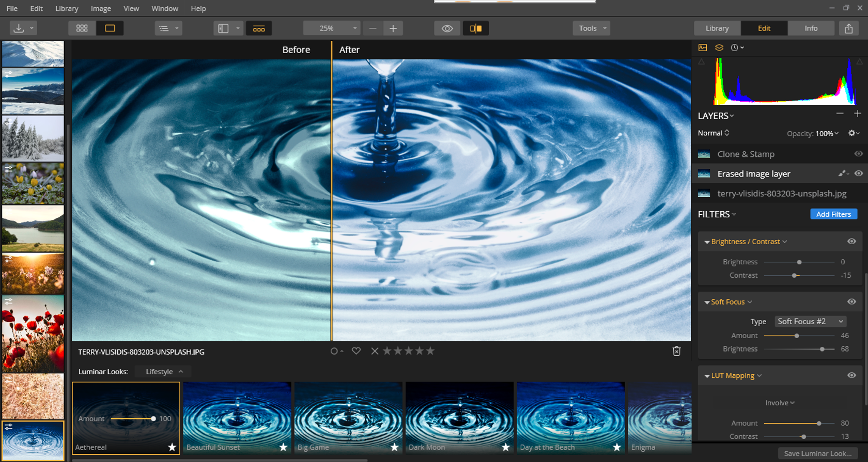Open the Lifestyle looks category dropdown
This screenshot has height=462, width=868.
(164, 372)
